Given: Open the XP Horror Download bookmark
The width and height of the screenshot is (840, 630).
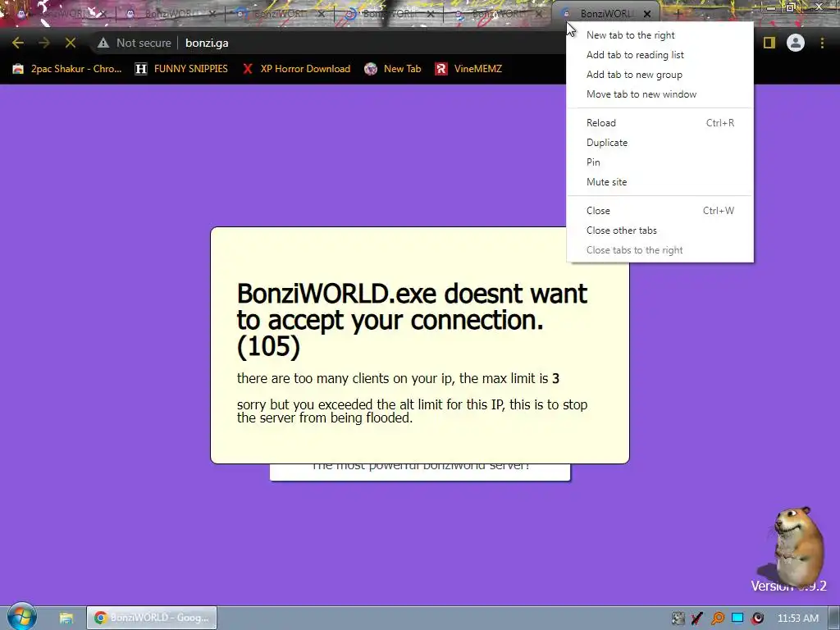Looking at the screenshot, I should (x=295, y=69).
